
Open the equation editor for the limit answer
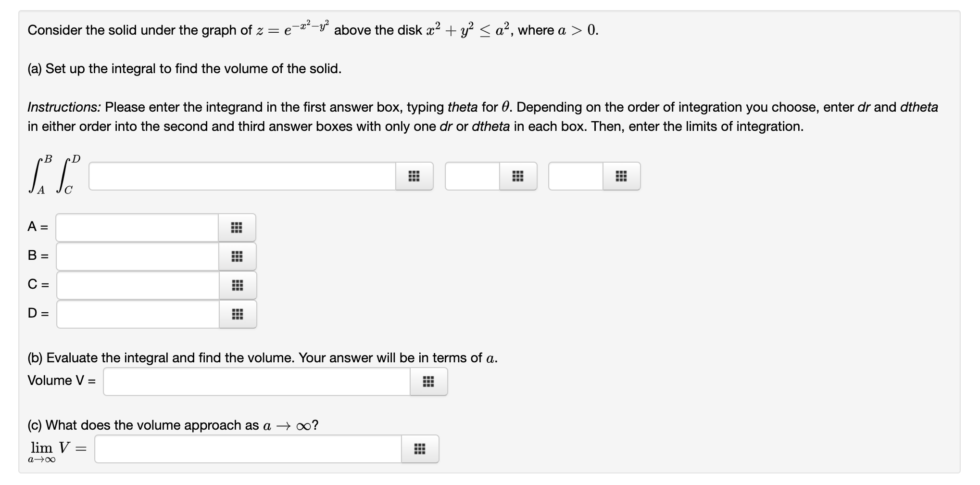421,449
